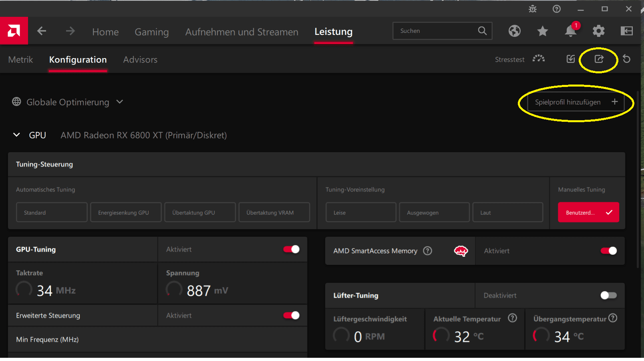644x361 pixels.
Task: Disable the GPU-Tuning toggle
Action: pos(291,249)
